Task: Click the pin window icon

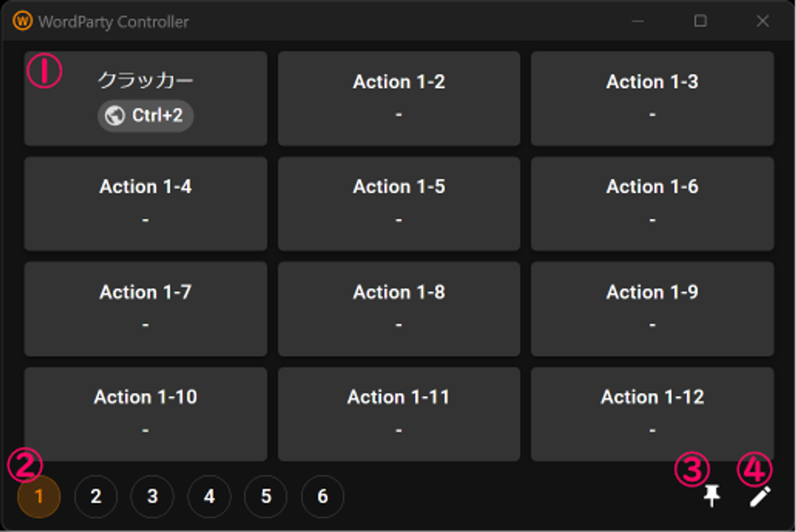Action: click(x=712, y=496)
